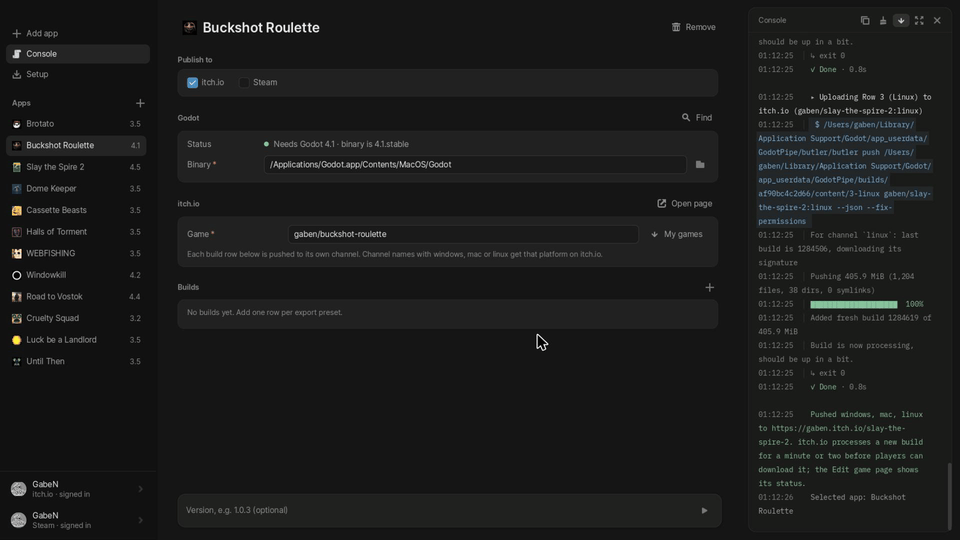Click the console panel scrollbar

click(x=950, y=496)
